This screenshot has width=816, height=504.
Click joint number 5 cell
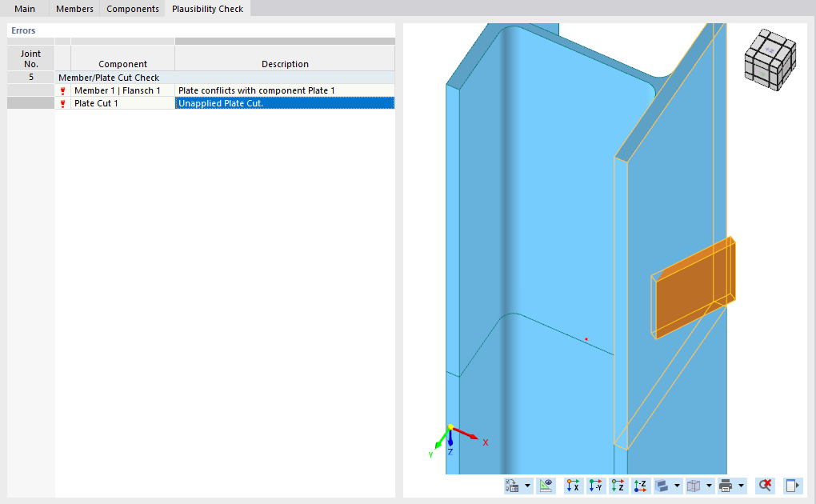[x=30, y=77]
